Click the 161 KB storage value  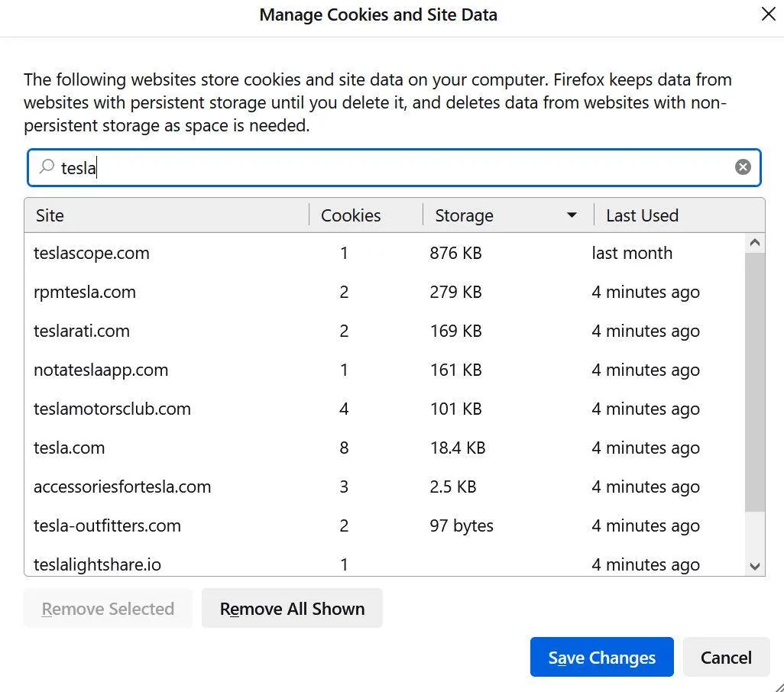tap(455, 370)
